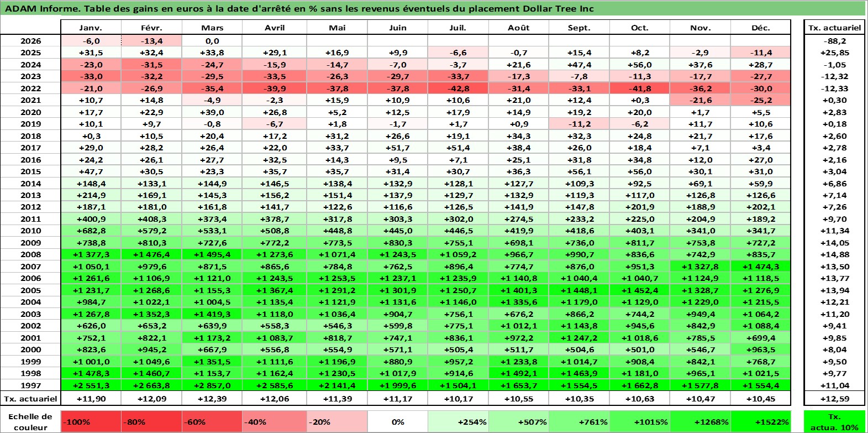
Task: Select the 0% white scale swatch
Action: (x=398, y=421)
